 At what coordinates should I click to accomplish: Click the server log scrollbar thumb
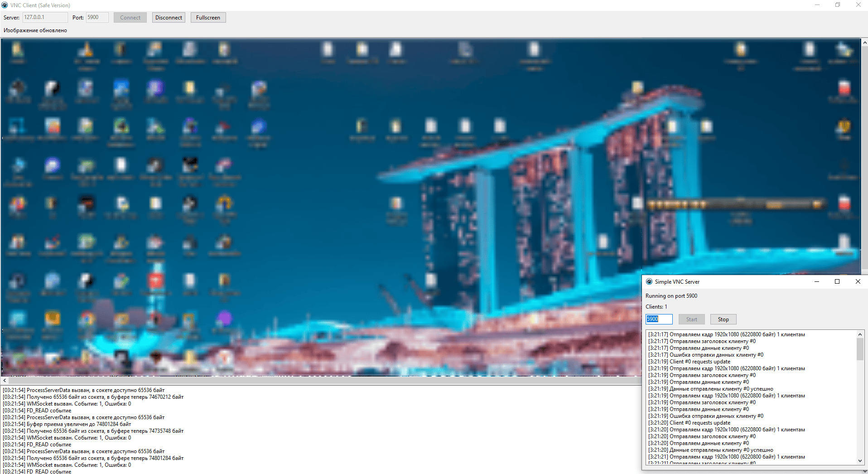860,349
